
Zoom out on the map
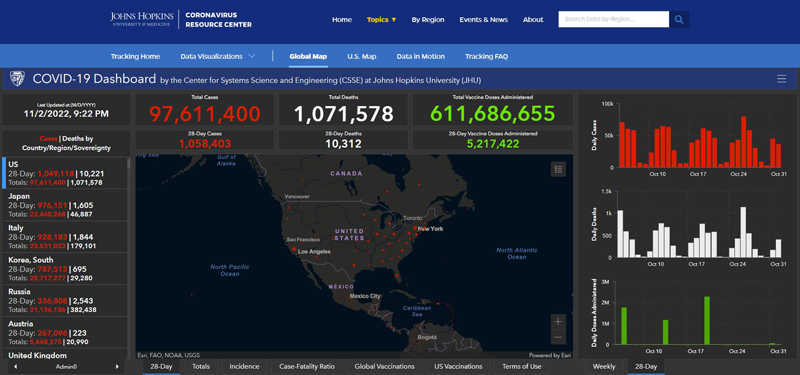point(558,337)
